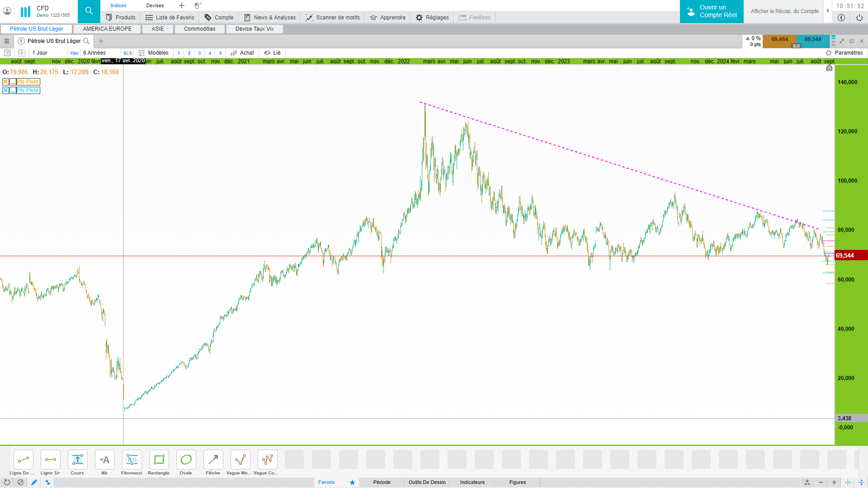Image resolution: width=868 pixels, height=488 pixels.
Task: Select the Rectangle drawing tool
Action: 159,460
